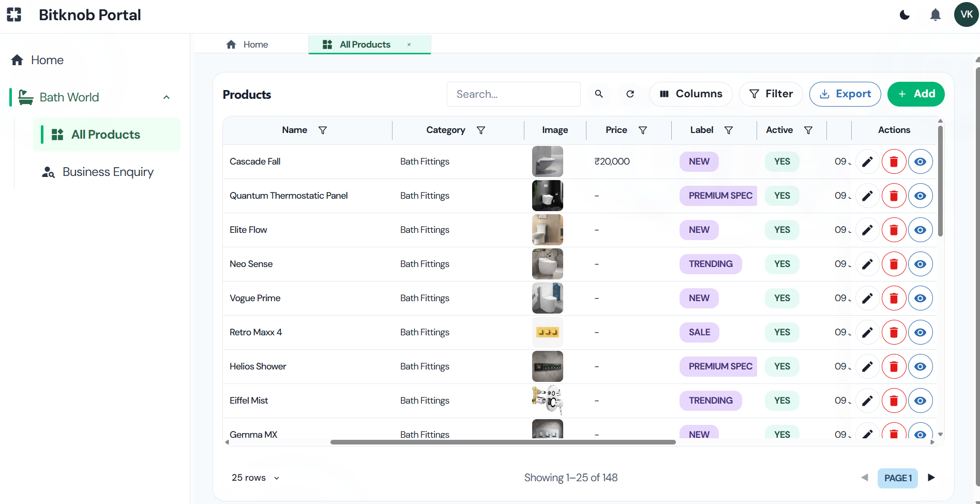
Task: Export the products list
Action: 845,94
